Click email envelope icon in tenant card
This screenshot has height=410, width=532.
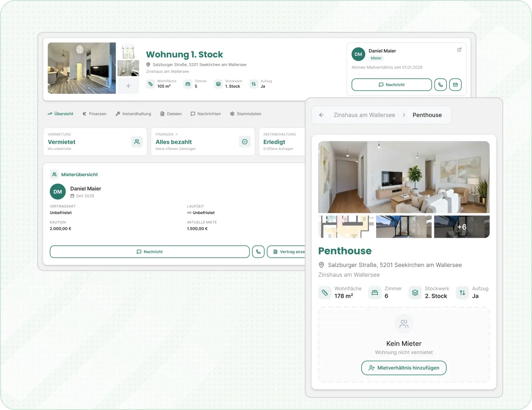tap(455, 85)
